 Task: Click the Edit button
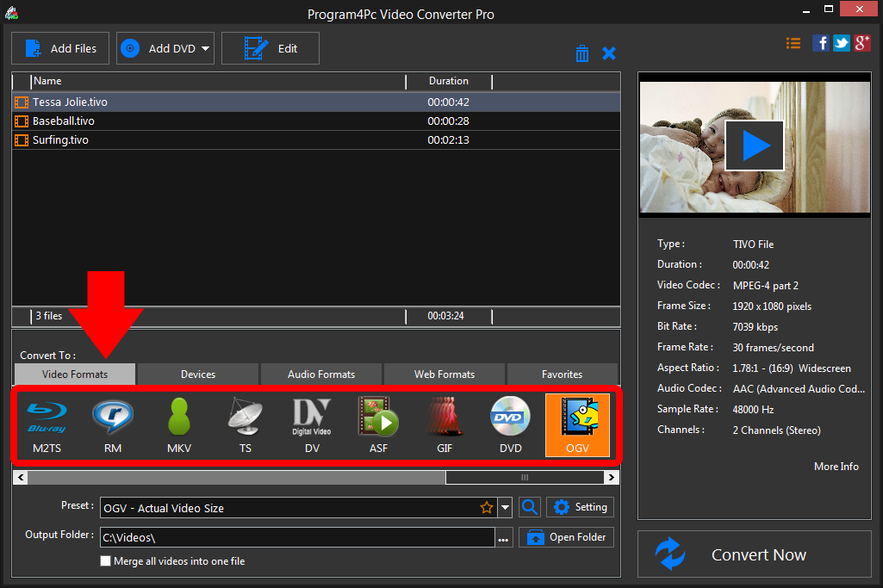point(270,48)
